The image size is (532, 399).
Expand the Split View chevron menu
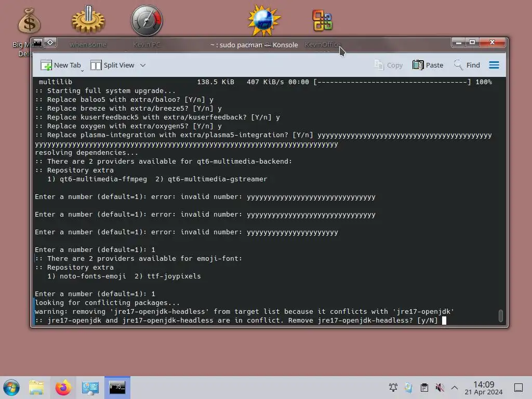pyautogui.click(x=143, y=65)
